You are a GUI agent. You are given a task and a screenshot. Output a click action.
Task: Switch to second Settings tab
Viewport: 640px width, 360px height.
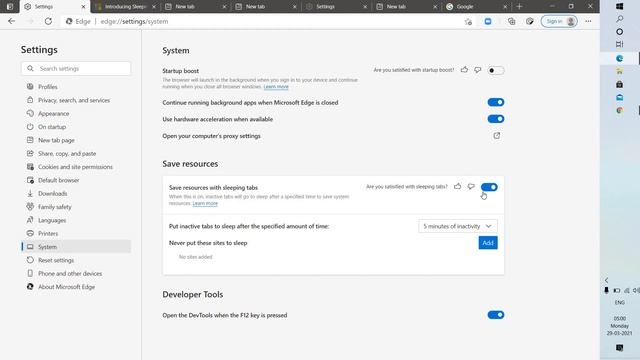(x=336, y=7)
